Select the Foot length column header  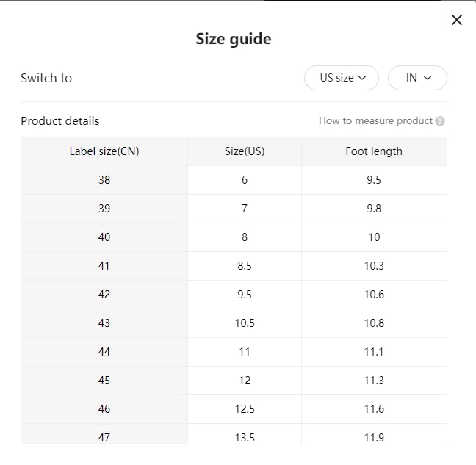[x=374, y=151]
